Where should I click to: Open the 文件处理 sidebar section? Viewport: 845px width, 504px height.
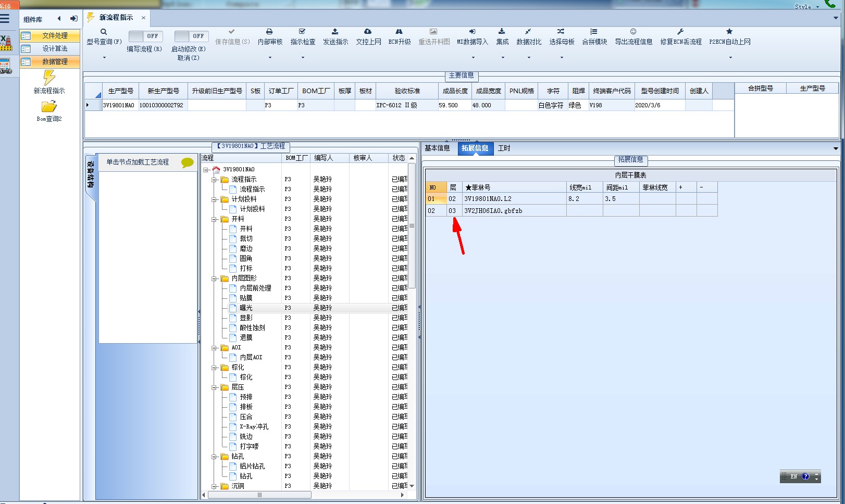[50, 36]
